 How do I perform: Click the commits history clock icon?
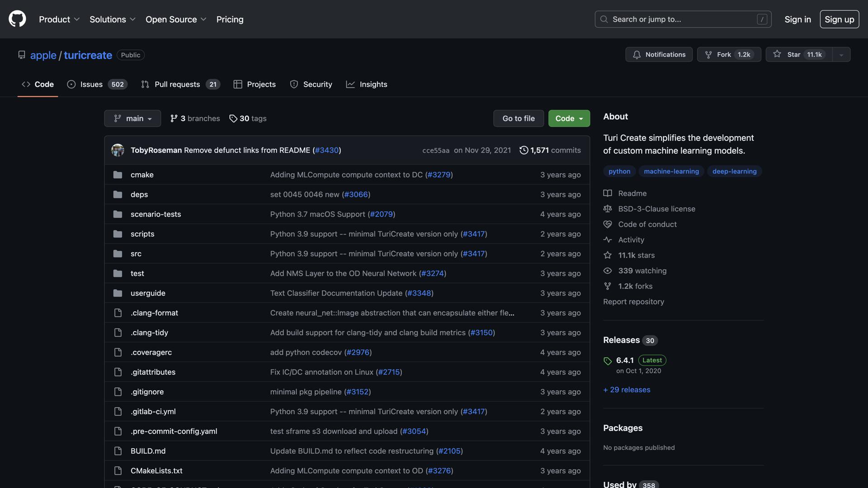524,150
